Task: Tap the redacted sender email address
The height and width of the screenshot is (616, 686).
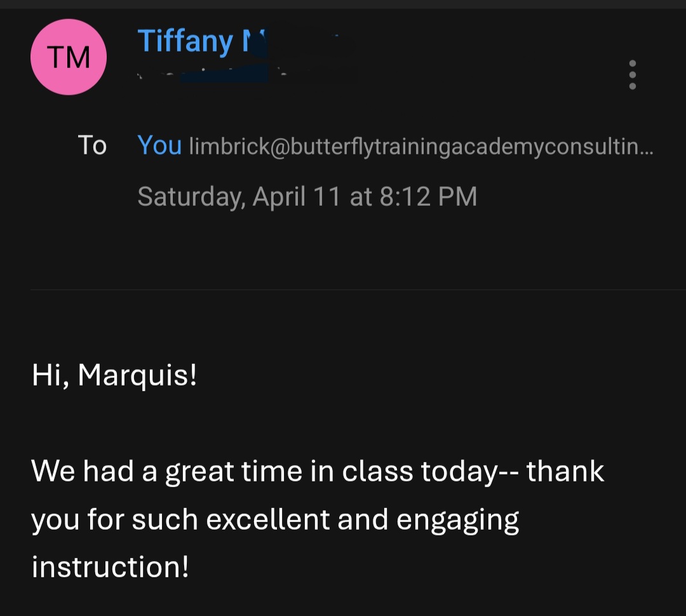Action: [248, 76]
